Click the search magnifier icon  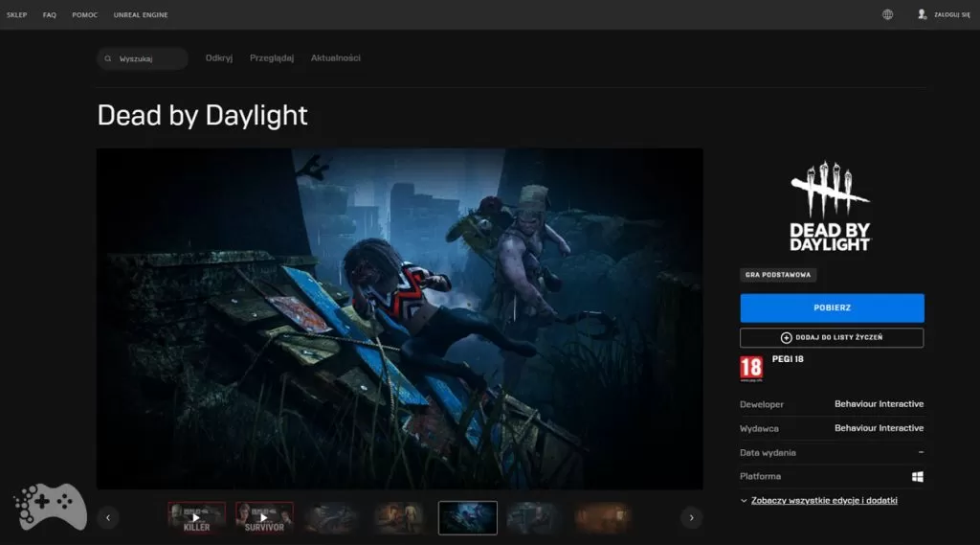(x=108, y=58)
